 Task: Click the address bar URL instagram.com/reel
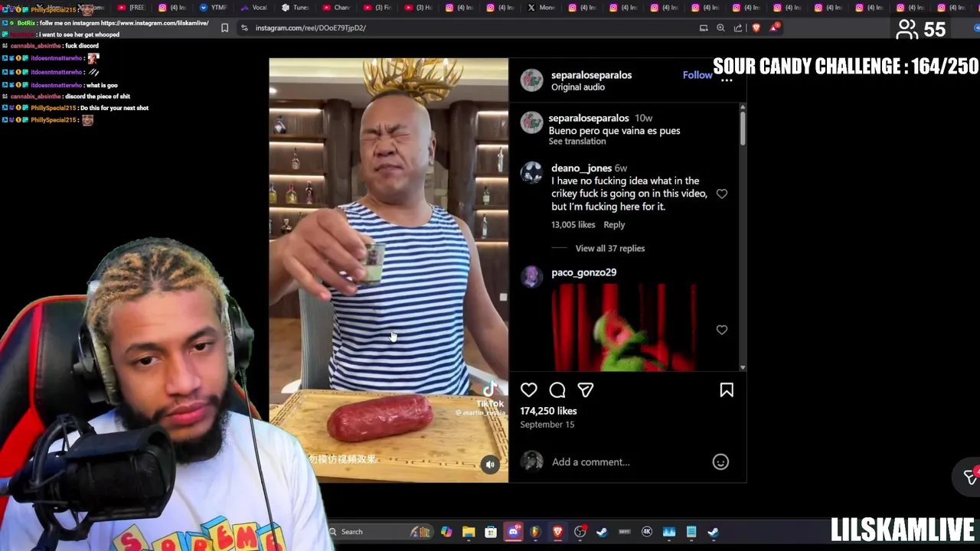[x=311, y=28]
